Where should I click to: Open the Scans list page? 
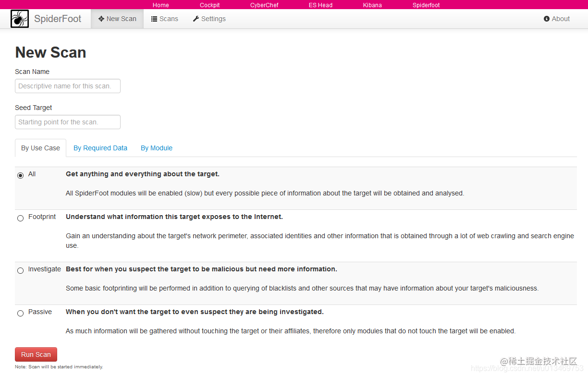click(164, 19)
